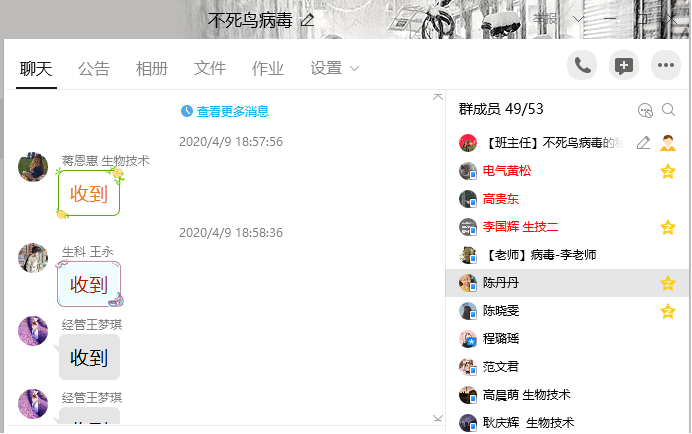Open the title bar dropdown chevron menu
The height and width of the screenshot is (434, 692).
578,19
